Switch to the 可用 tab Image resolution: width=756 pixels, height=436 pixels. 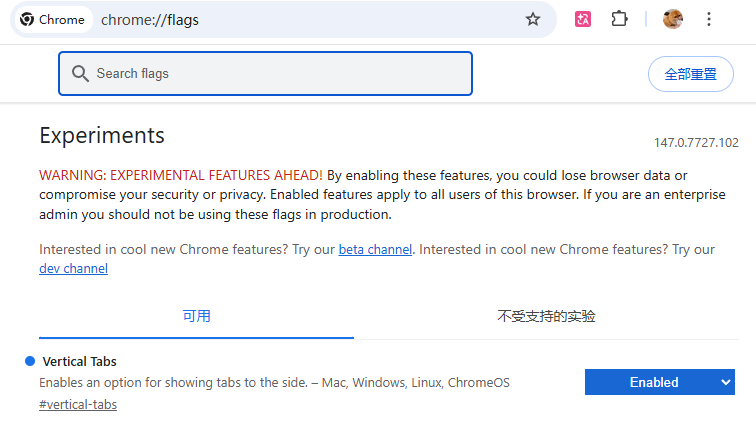click(196, 316)
